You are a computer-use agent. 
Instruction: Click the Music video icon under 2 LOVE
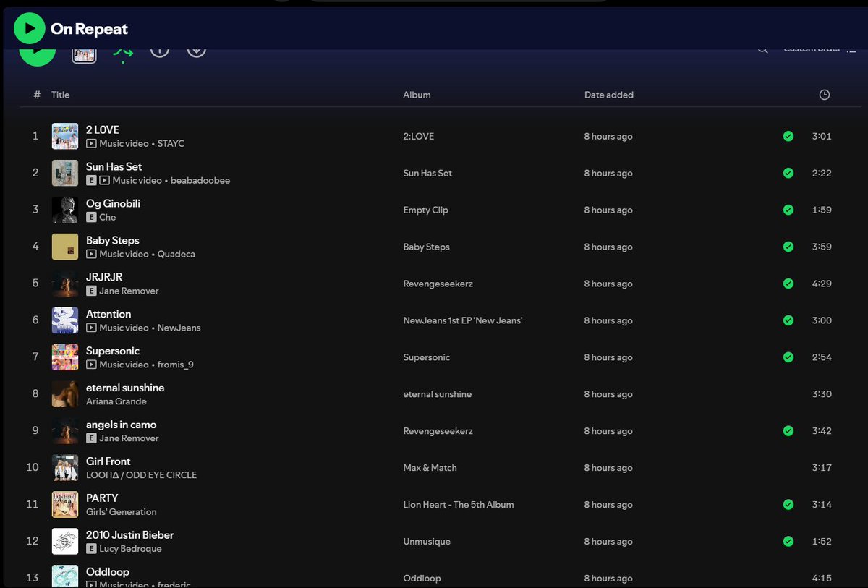click(x=91, y=144)
